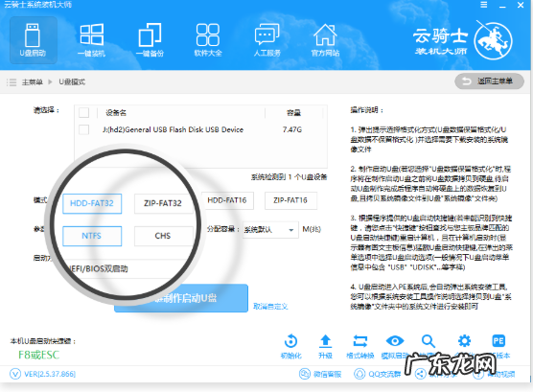Click the 返回主菜单 return button
Viewport: 533px width, 392px height.
pos(489,81)
